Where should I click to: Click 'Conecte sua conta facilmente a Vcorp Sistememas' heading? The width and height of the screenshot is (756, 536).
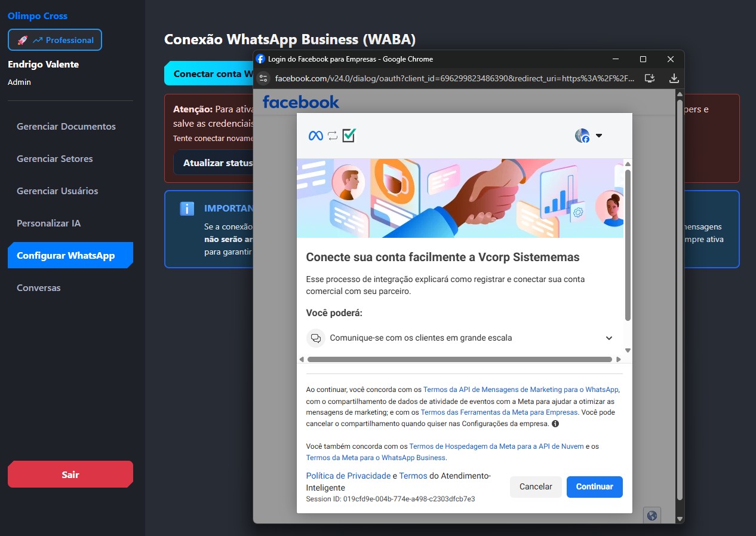coord(442,258)
